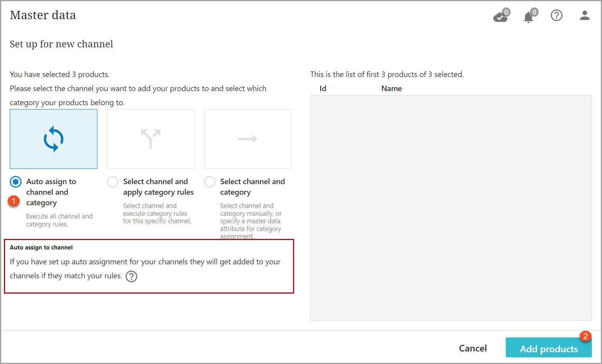Open the notifications bell
602x364 pixels.
tap(529, 16)
